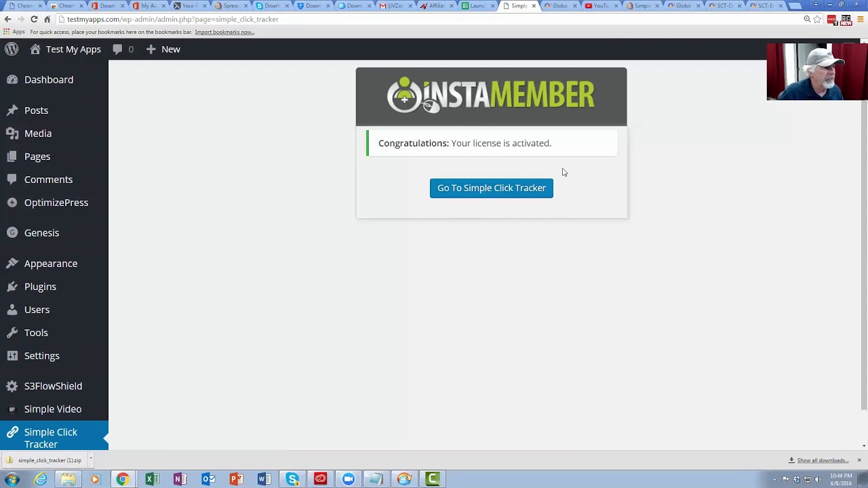Viewport: 868px width, 488px height.
Task: Open simple_click_tracker (1).zip download
Action: 45,460
